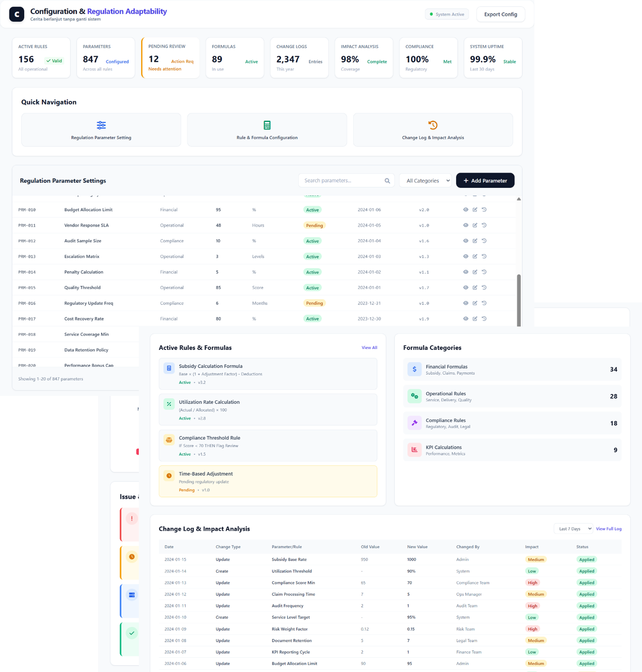
Task: Edit the PRM-014 Penalty Calculation parameter
Action: point(475,272)
